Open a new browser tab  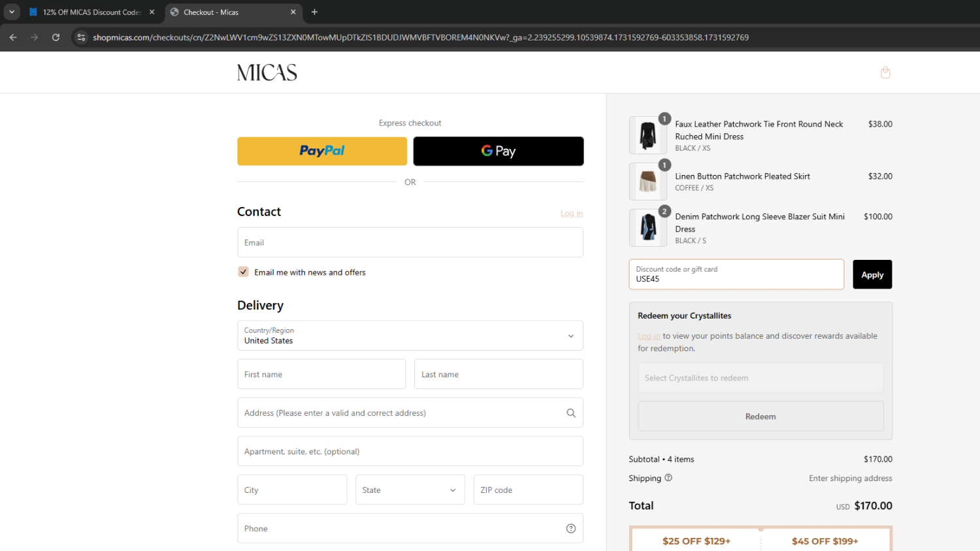pos(314,12)
